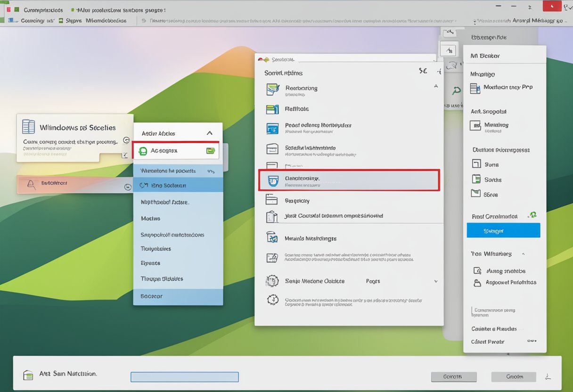Expand the Serie Medone Oatiete dropdown arrow
The width and height of the screenshot is (573, 392).
pyautogui.click(x=435, y=281)
